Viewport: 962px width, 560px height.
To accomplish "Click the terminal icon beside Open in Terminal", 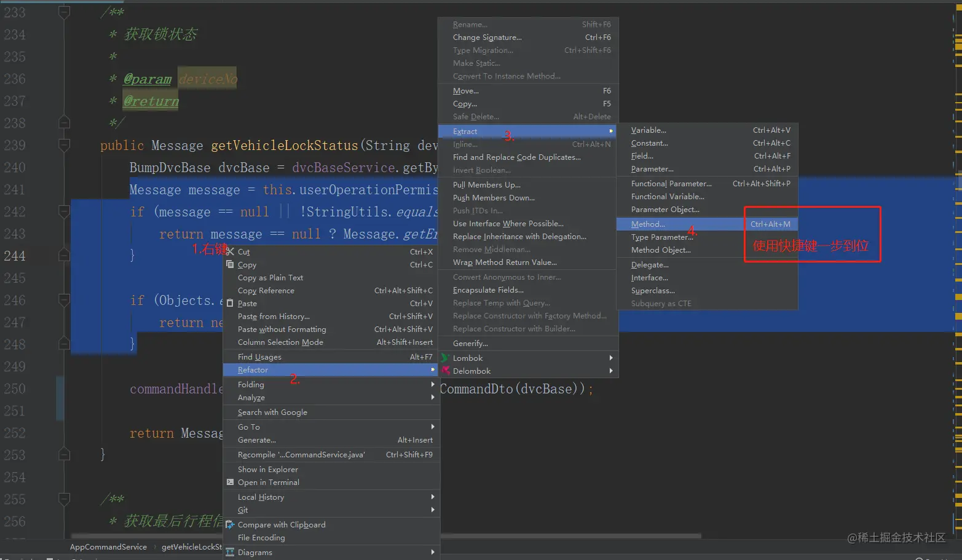I will coord(230,482).
